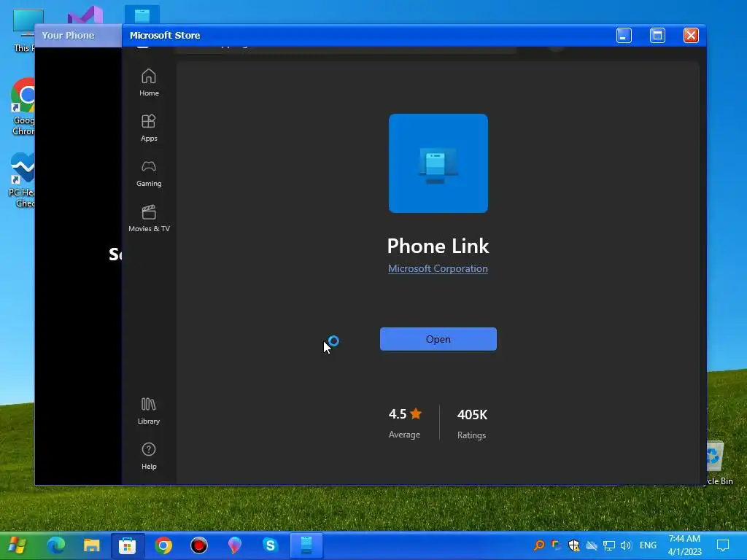Launch Microsoft Edge from the taskbar
The height and width of the screenshot is (560, 747).
[55, 545]
